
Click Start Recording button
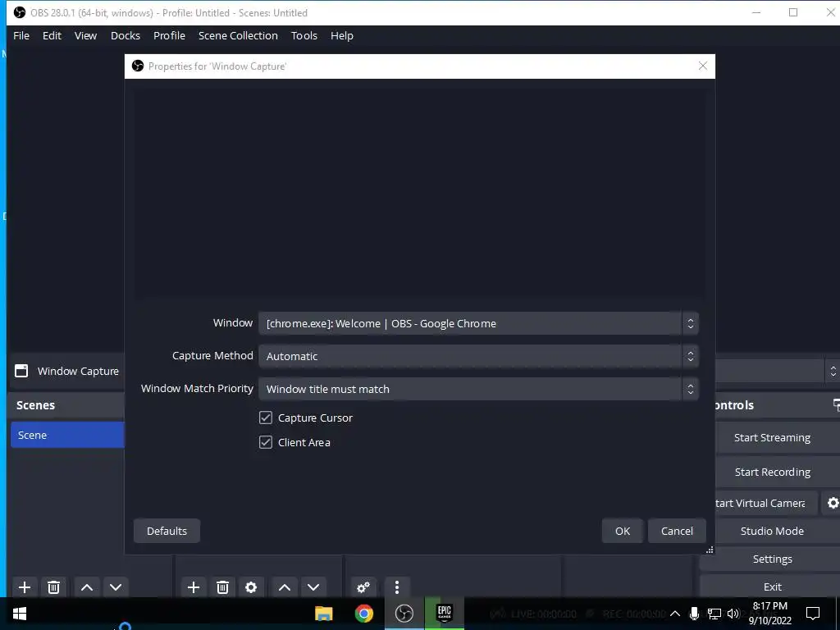point(773,472)
